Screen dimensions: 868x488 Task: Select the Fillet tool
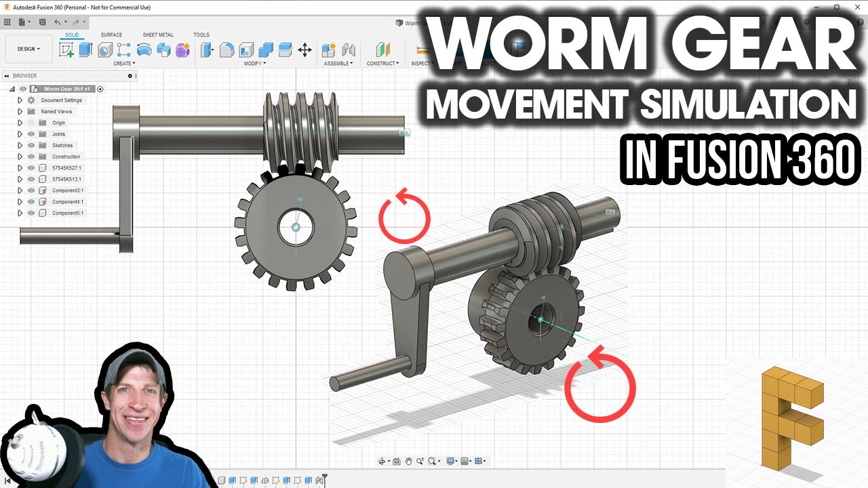click(x=226, y=49)
